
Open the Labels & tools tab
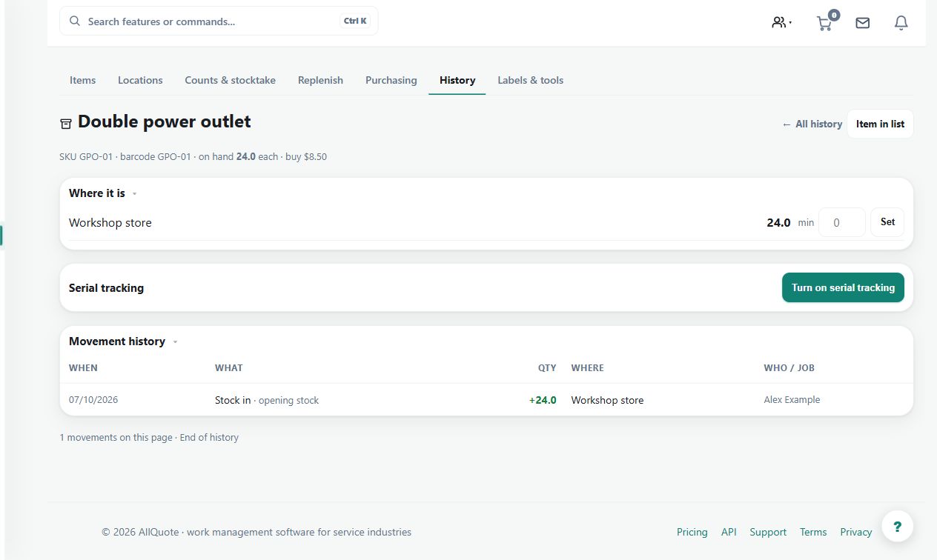(530, 80)
